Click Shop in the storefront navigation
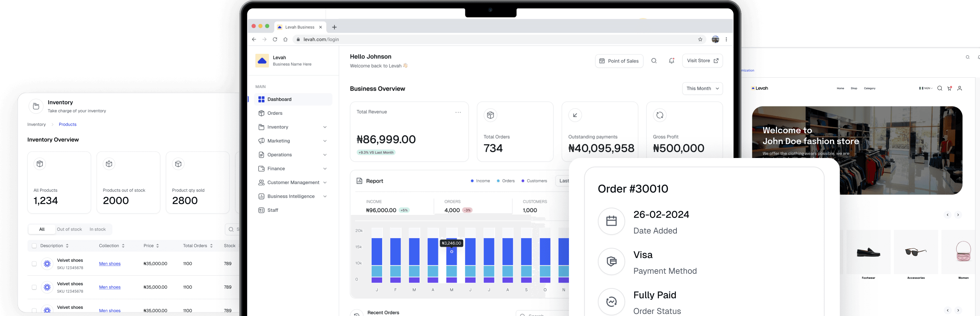980x316 pixels. (854, 88)
